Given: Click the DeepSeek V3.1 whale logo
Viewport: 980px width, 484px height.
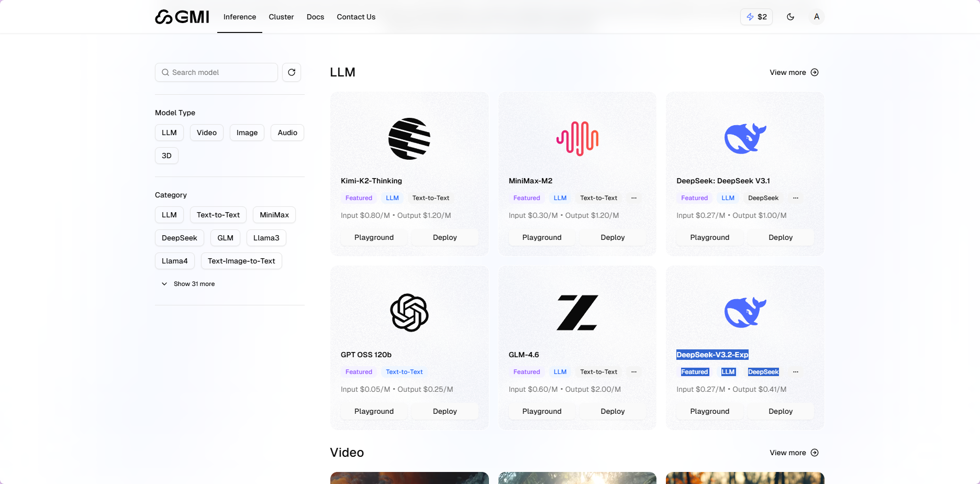Looking at the screenshot, I should 745,139.
